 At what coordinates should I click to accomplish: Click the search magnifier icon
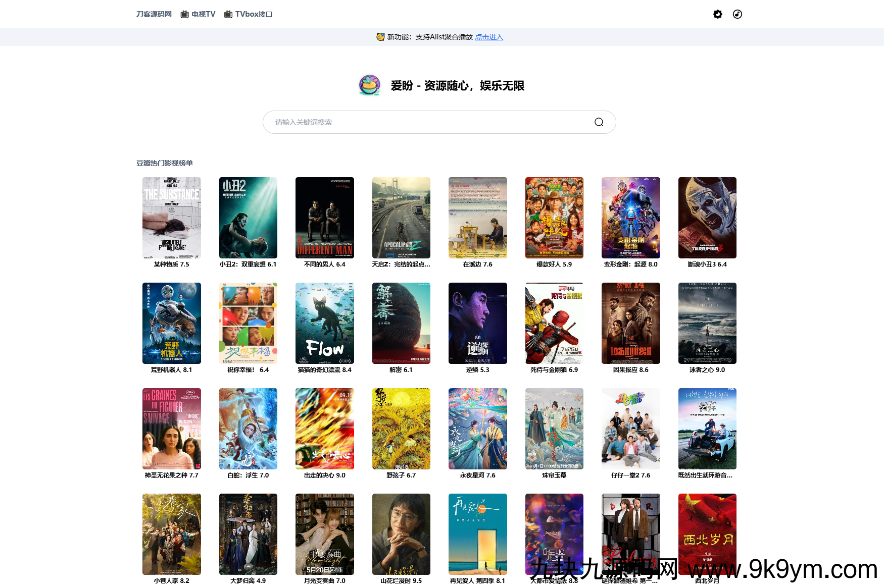coord(599,122)
